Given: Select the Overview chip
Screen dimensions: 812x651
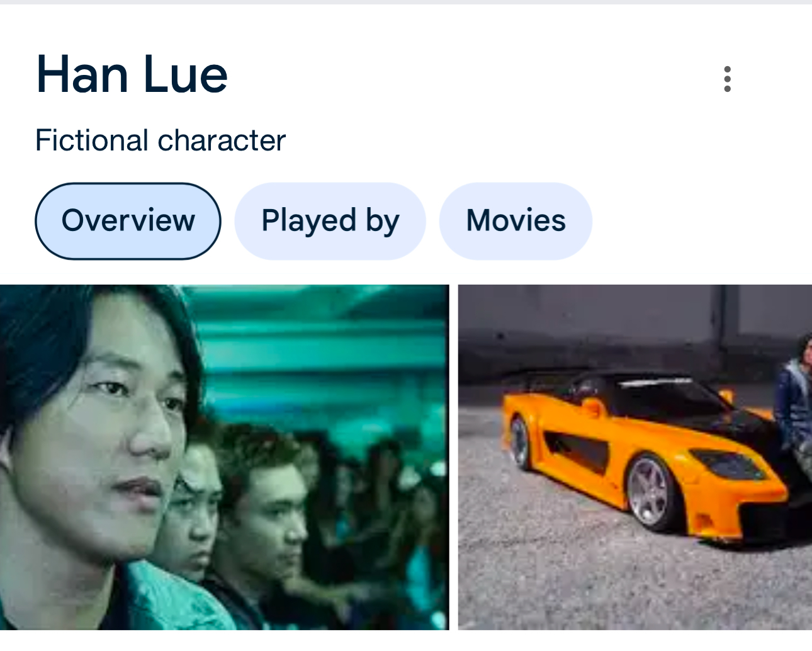Looking at the screenshot, I should tap(128, 221).
